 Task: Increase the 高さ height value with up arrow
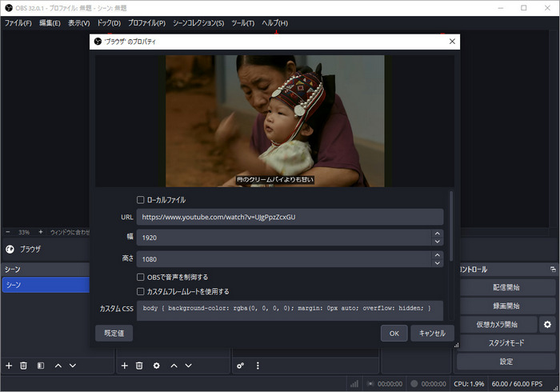click(437, 255)
